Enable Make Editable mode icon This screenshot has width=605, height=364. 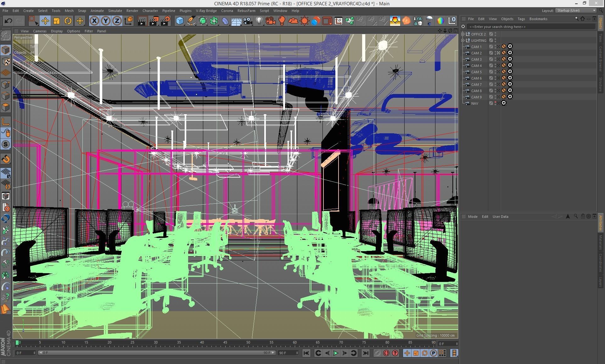6,36
